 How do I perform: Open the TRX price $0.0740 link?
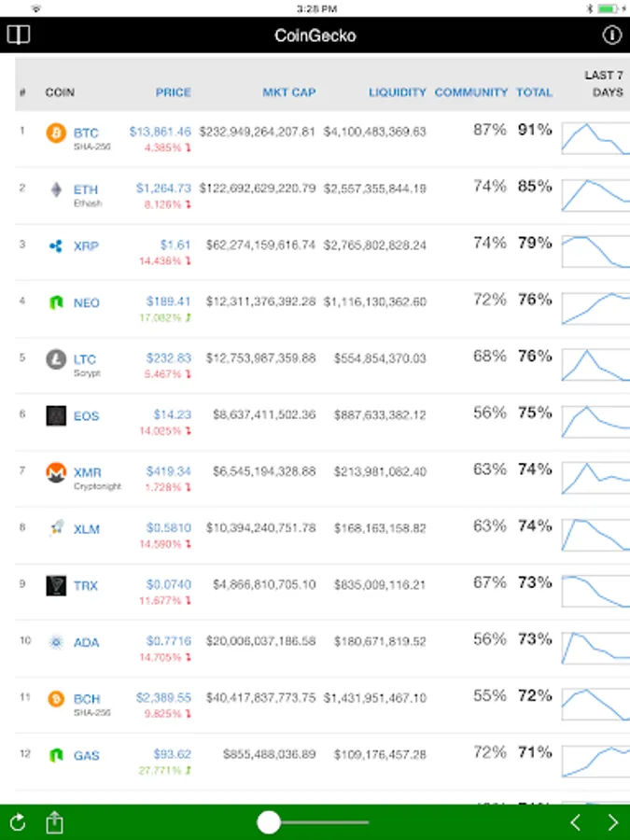click(168, 585)
